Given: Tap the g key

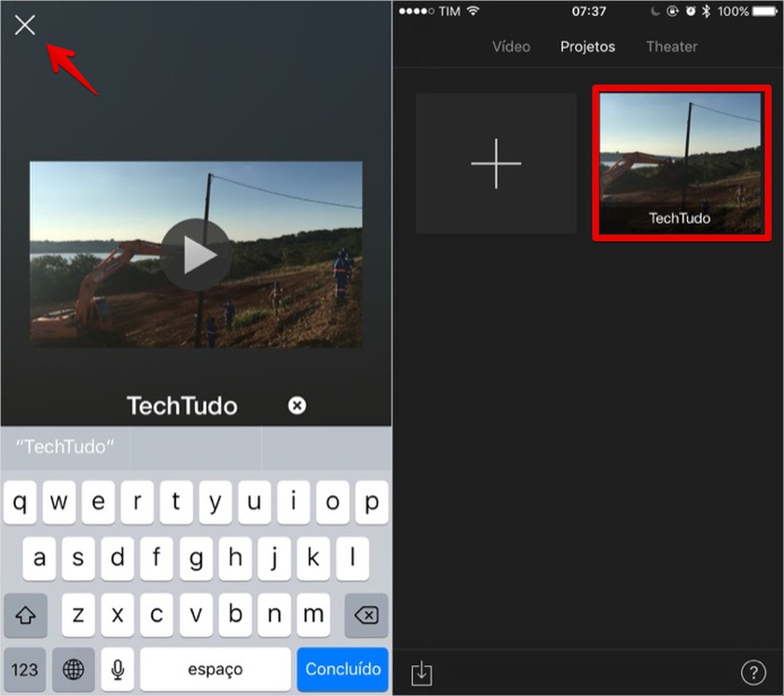Looking at the screenshot, I should tap(196, 558).
